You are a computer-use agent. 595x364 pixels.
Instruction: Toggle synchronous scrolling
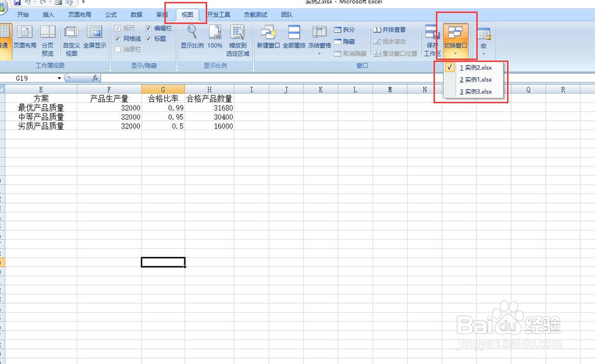(x=390, y=42)
